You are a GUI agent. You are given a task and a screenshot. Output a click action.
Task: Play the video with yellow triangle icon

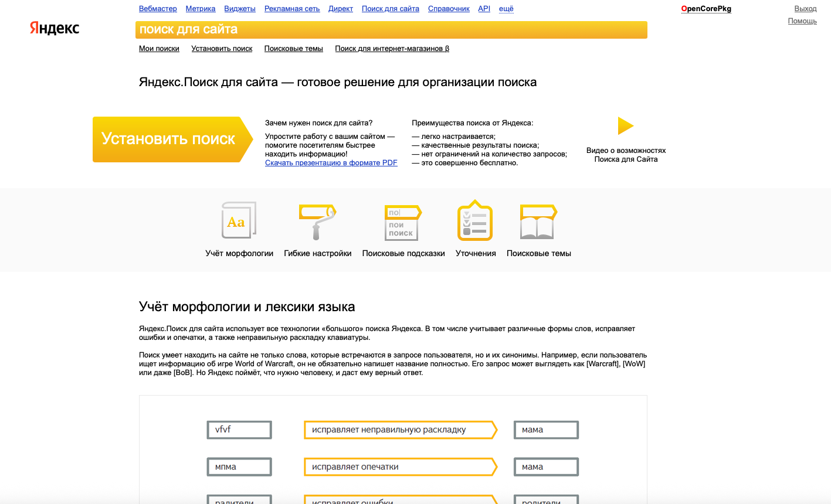[626, 126]
